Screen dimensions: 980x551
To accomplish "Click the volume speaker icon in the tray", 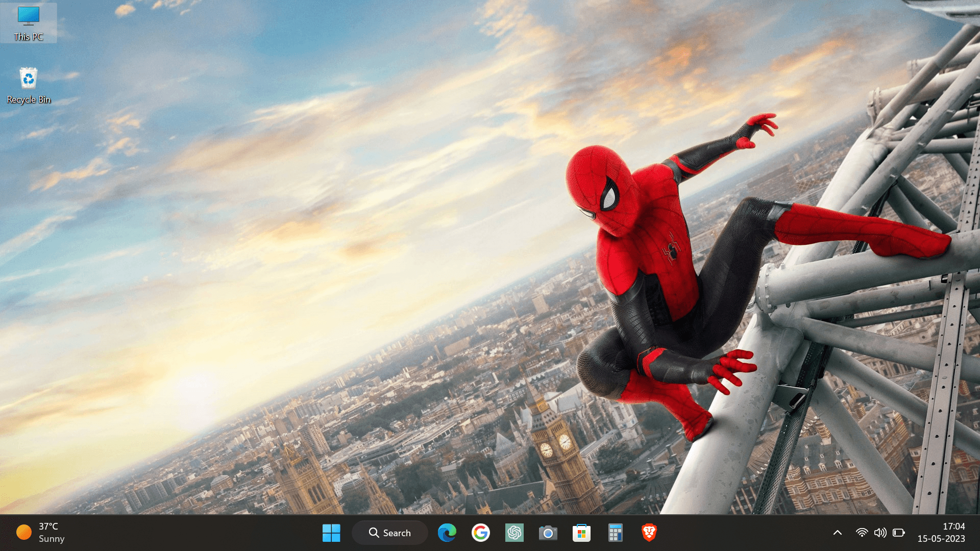I will (880, 533).
